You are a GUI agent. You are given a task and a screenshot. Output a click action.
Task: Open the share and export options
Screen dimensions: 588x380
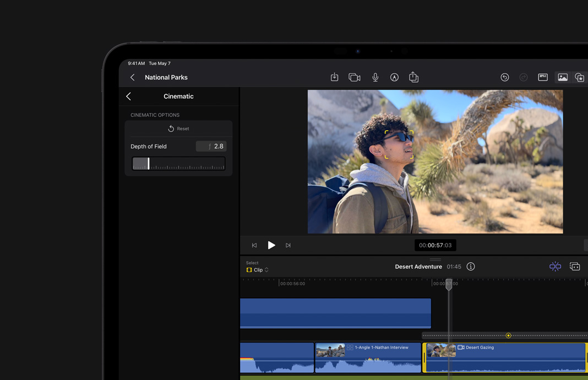[x=414, y=77]
